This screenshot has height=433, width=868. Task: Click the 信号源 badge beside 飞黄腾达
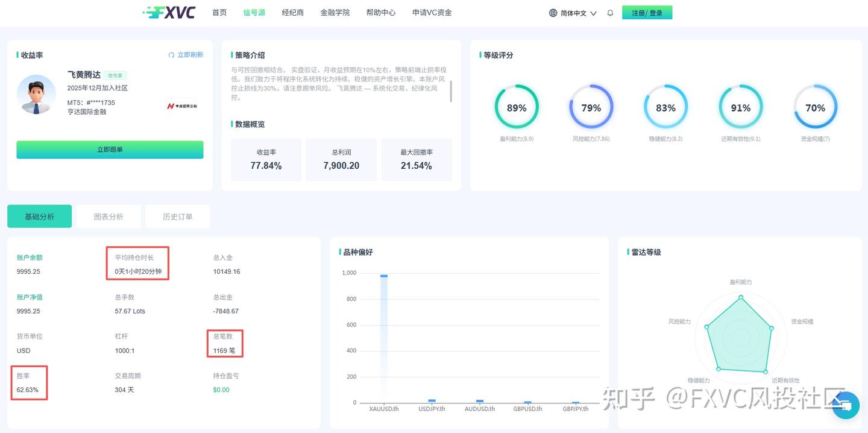coord(115,75)
